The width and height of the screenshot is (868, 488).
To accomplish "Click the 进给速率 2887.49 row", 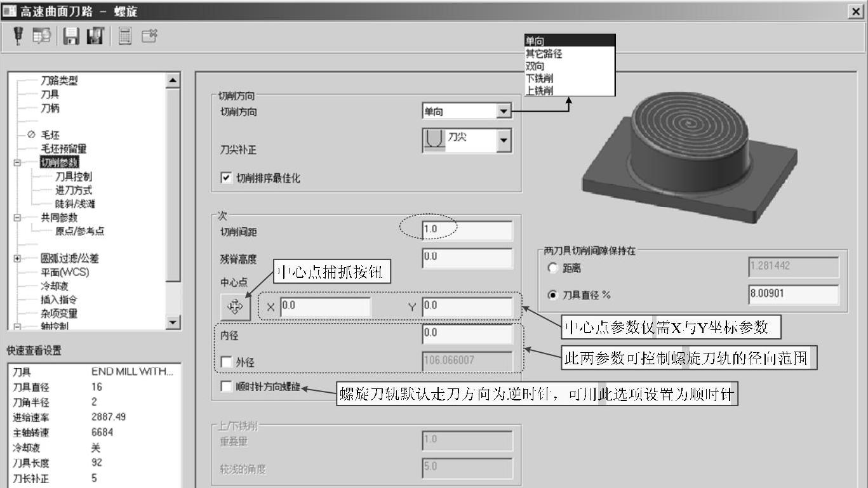I will (x=93, y=418).
